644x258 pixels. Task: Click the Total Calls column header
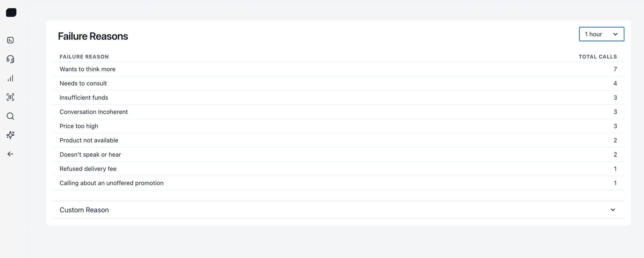tap(597, 57)
